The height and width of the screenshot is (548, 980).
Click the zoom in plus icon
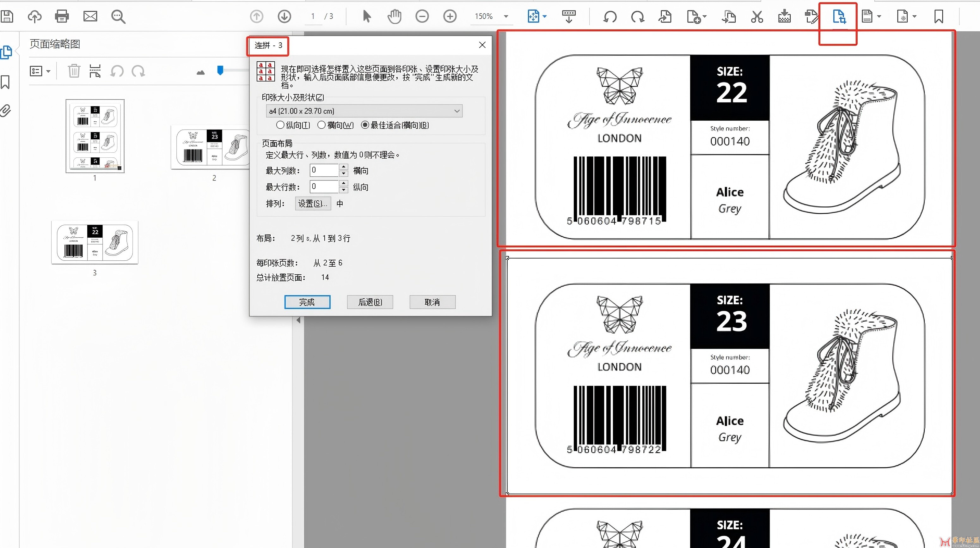[450, 16]
